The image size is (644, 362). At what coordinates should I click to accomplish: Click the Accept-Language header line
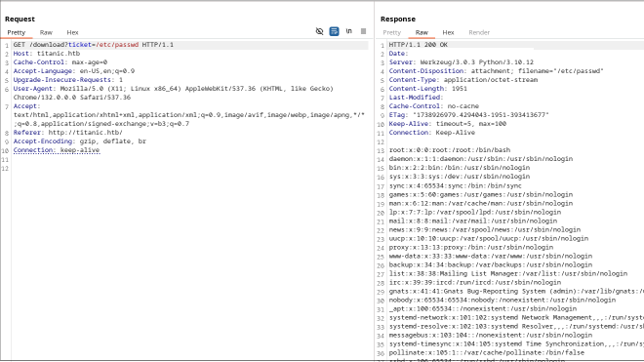click(74, 71)
